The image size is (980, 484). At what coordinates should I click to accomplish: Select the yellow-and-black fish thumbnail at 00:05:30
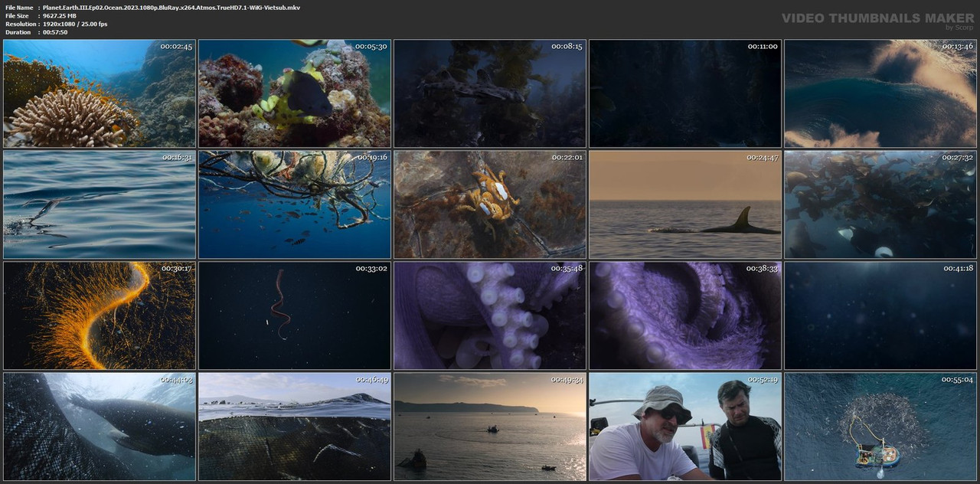[x=295, y=93]
